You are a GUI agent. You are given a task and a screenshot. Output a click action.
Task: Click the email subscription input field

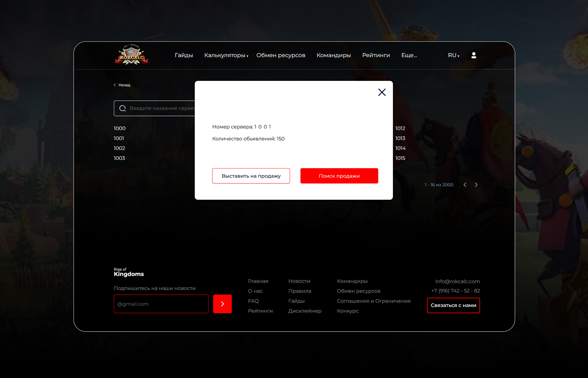pyautogui.click(x=161, y=304)
